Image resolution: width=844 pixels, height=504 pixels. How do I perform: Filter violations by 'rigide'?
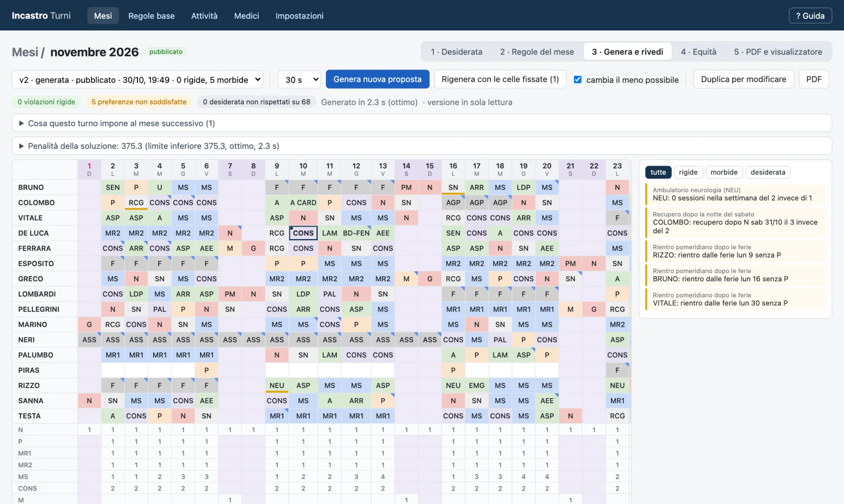(688, 172)
